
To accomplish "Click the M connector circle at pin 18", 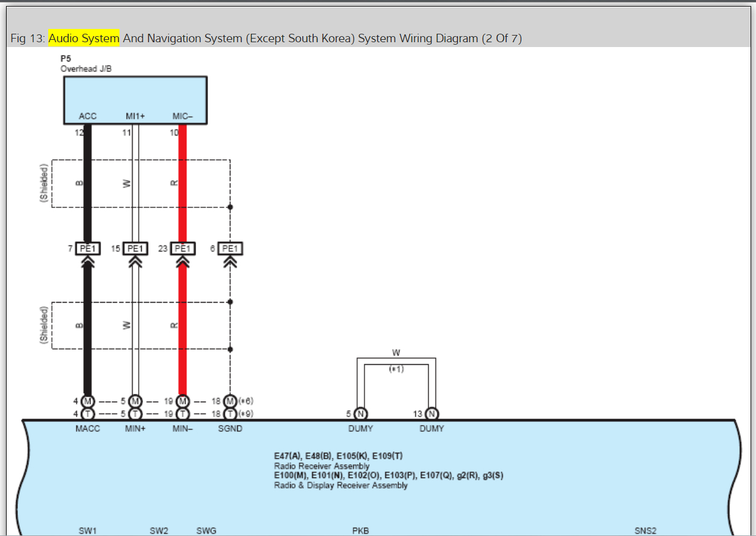I will coord(230,401).
